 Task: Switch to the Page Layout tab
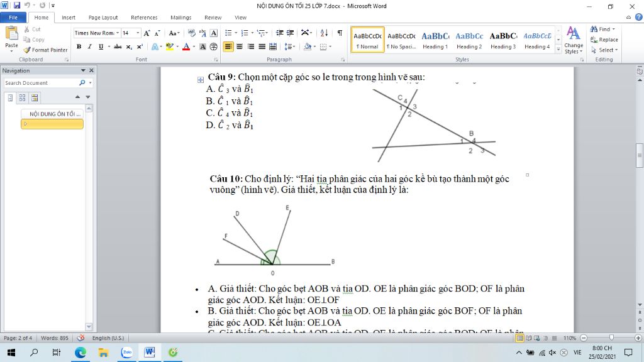coord(103,17)
